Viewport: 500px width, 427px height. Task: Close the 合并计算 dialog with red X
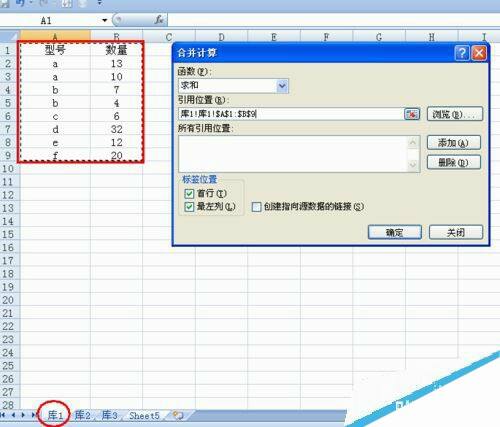(x=479, y=53)
